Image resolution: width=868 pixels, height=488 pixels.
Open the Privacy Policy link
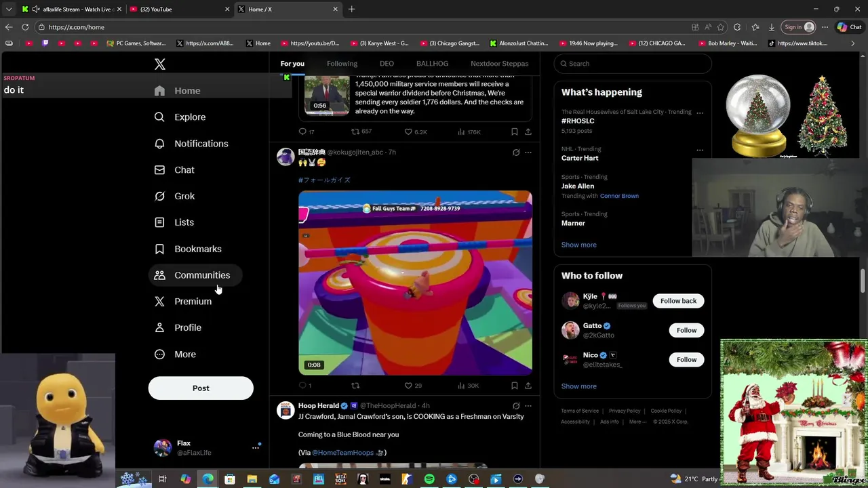click(625, 411)
